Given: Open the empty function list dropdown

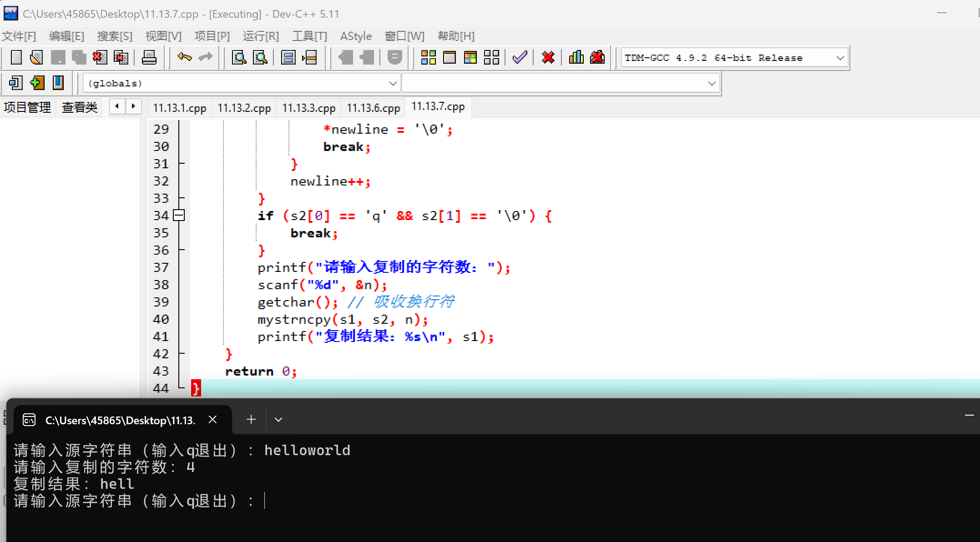Looking at the screenshot, I should pos(712,84).
